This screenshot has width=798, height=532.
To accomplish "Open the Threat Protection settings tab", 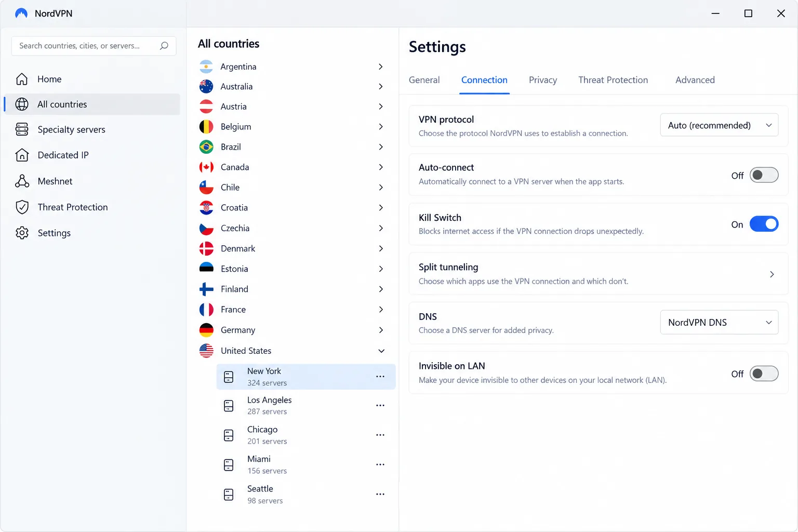I will click(x=613, y=80).
